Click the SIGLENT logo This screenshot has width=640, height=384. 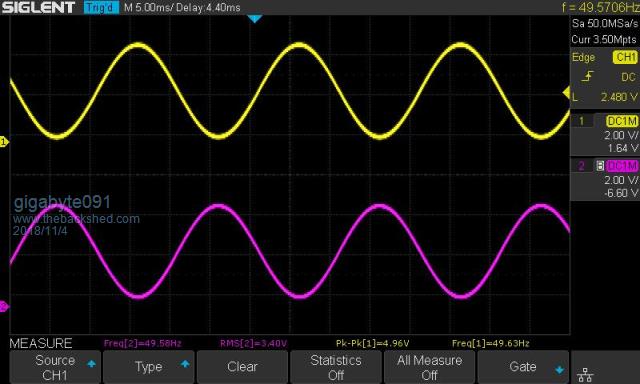pos(38,7)
